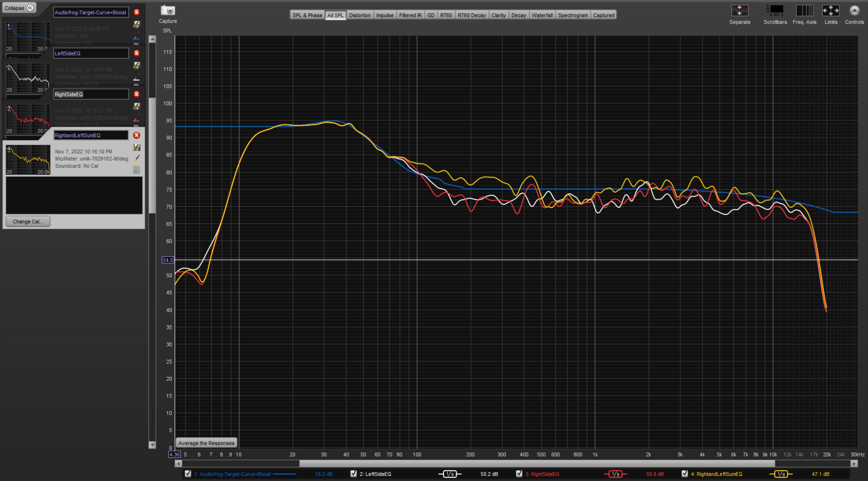868x481 pixels.
Task: Click the 47.1 dB legend value
Action: (820, 474)
